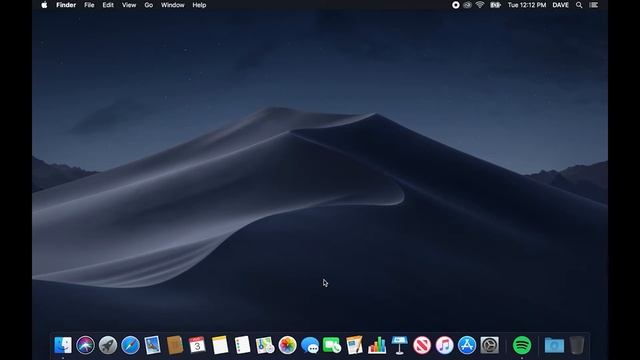Screen dimensions: 640x360
Task: Open Notification Center list icon
Action: [594, 5]
